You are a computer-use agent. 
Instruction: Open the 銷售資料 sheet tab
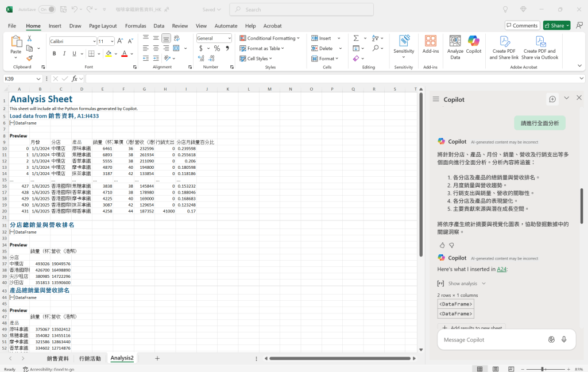coord(58,358)
